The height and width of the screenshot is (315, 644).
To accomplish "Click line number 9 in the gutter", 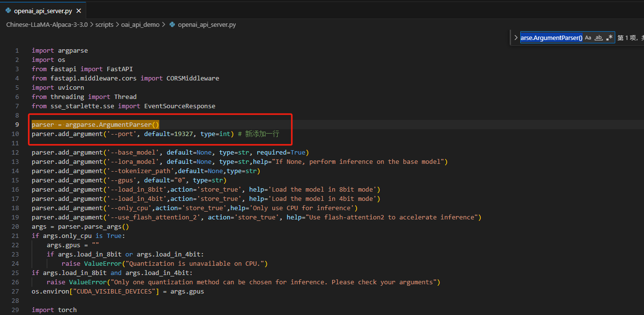I will click(x=17, y=125).
